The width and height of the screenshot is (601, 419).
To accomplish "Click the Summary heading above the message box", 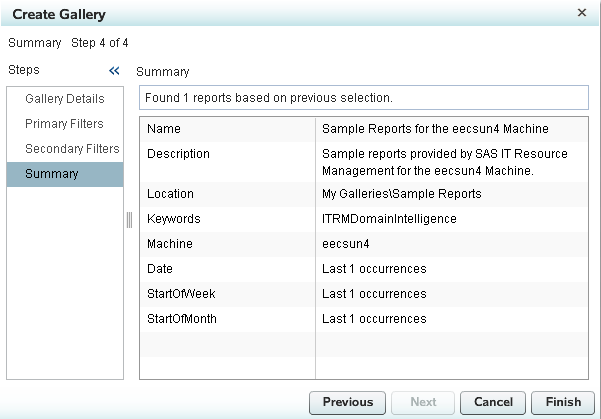I will (163, 72).
